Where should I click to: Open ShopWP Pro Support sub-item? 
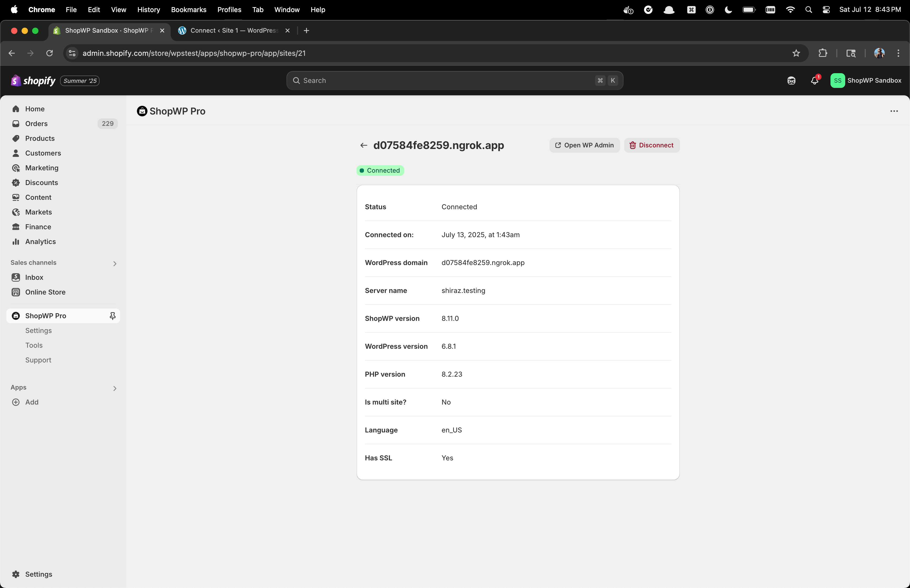[x=38, y=360]
